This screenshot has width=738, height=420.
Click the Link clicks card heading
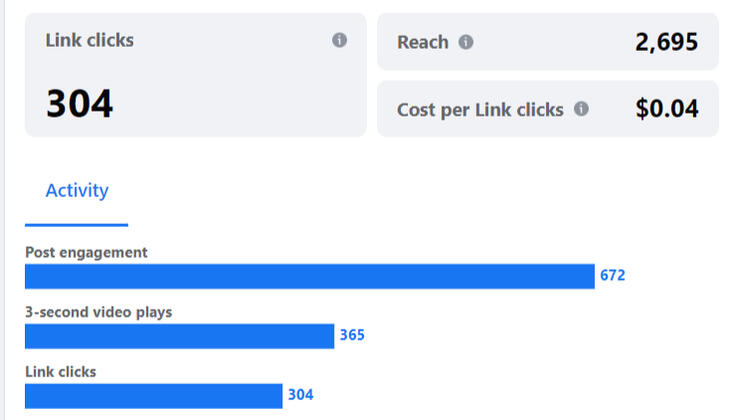pos(89,41)
